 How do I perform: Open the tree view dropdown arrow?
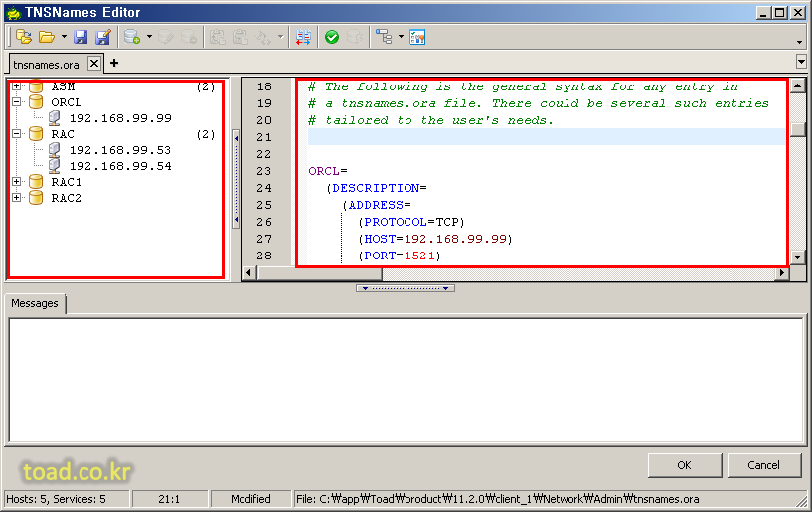pyautogui.click(x=401, y=37)
